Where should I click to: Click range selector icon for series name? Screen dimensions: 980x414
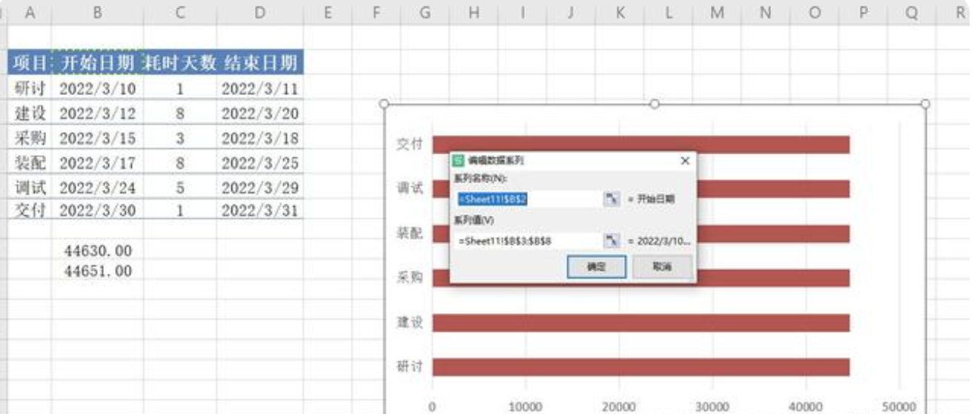(x=612, y=199)
